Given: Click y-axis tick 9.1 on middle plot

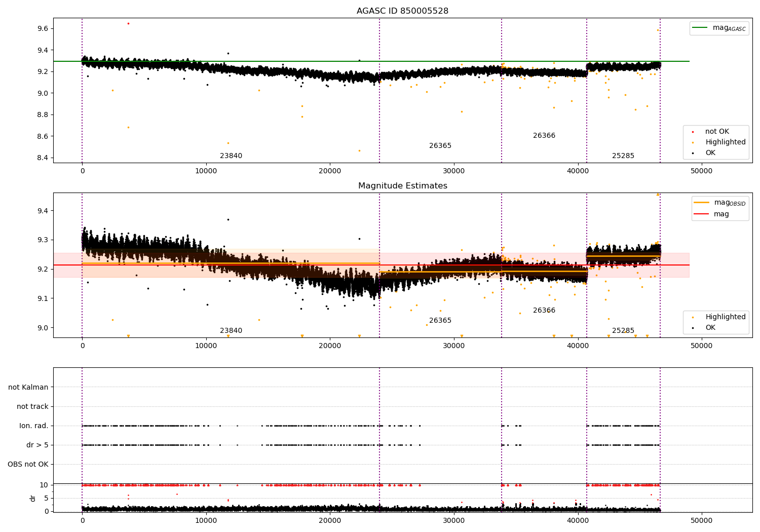Looking at the screenshot, I should click(43, 298).
